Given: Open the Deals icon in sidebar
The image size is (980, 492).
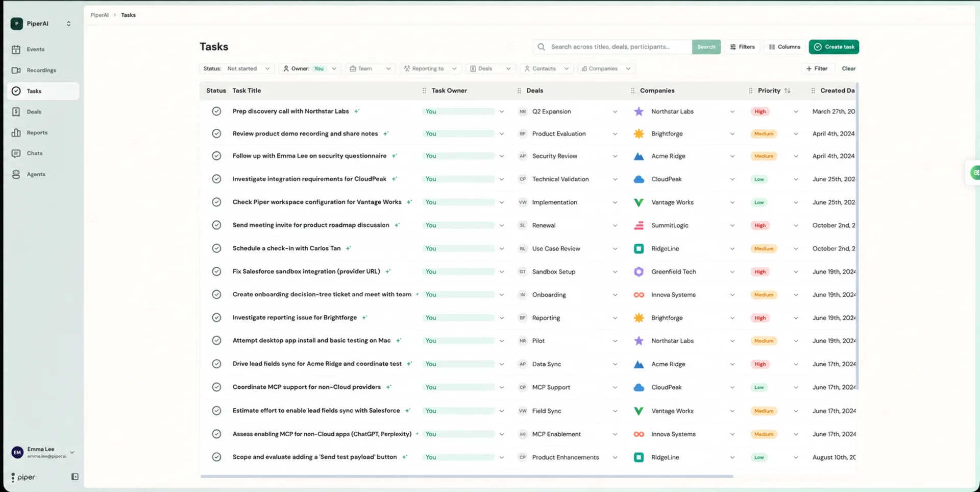Looking at the screenshot, I should (16, 112).
